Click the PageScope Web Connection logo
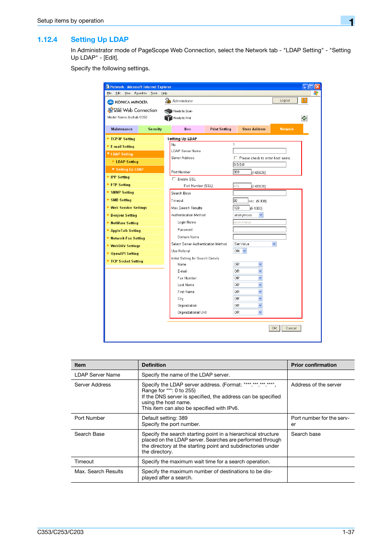This screenshot has width=392, height=555. [x=132, y=110]
